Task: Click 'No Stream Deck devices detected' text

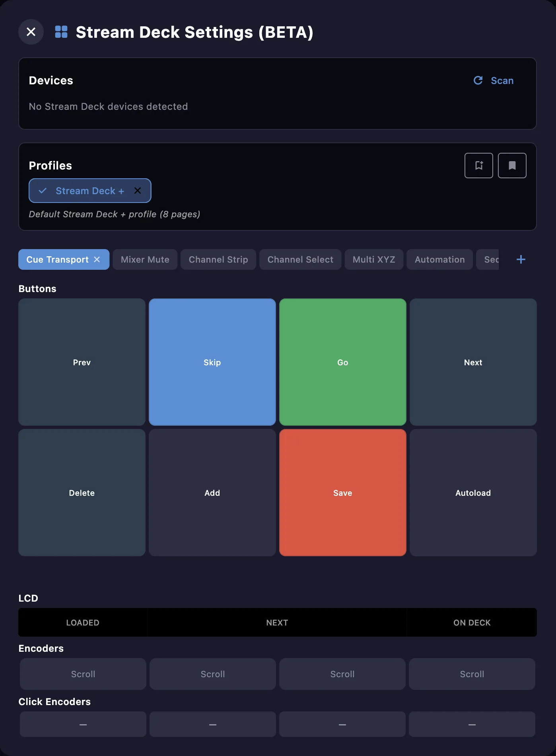Action: point(108,107)
